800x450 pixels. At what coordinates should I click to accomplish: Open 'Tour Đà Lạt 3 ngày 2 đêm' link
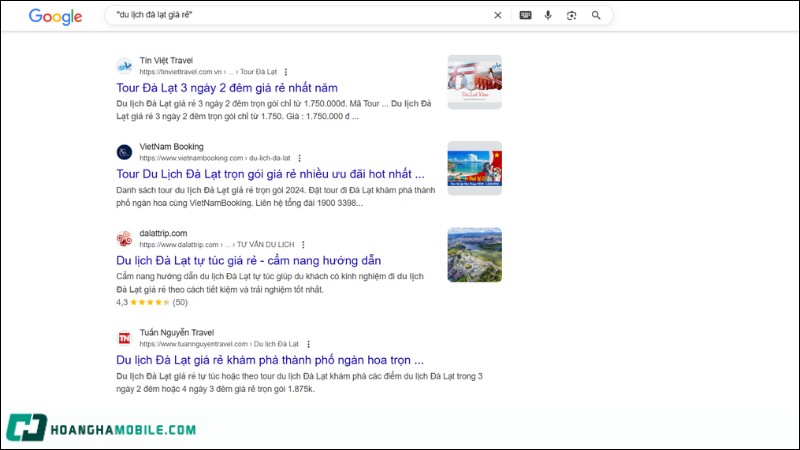pos(226,88)
